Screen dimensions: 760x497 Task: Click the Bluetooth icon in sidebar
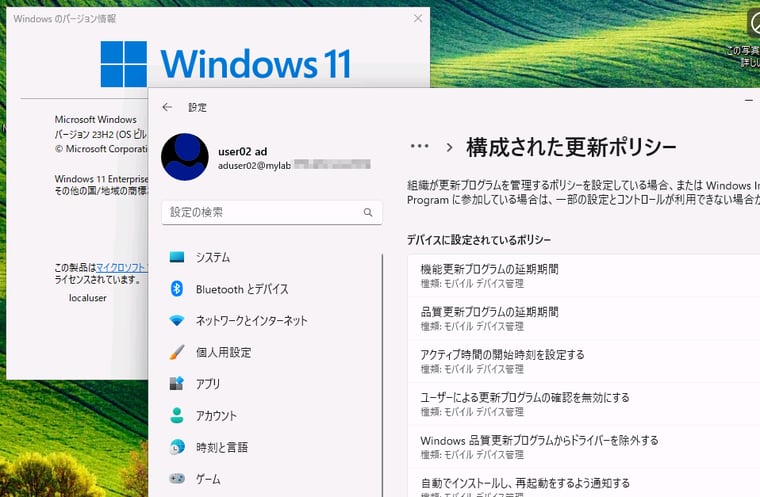pos(177,289)
